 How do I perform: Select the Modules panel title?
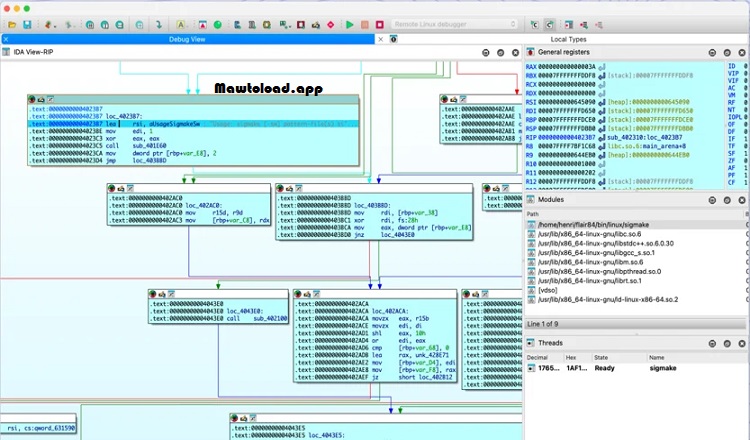[551, 199]
